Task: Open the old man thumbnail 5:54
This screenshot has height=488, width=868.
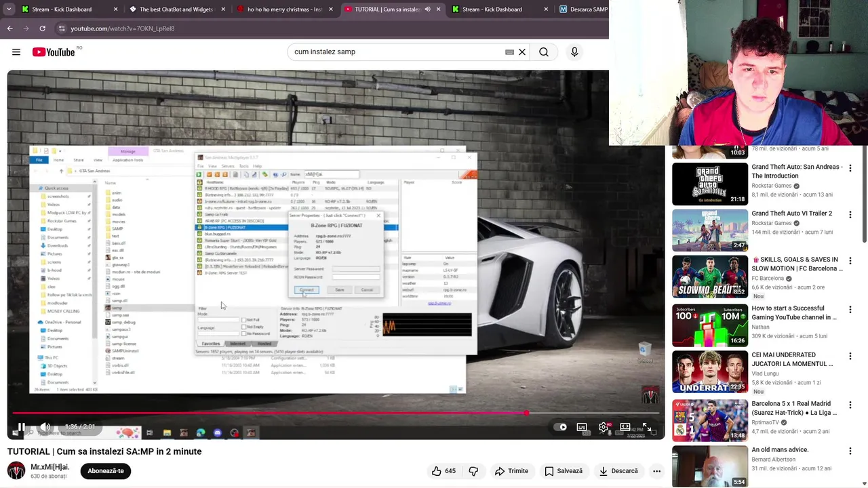Action: pyautogui.click(x=710, y=467)
